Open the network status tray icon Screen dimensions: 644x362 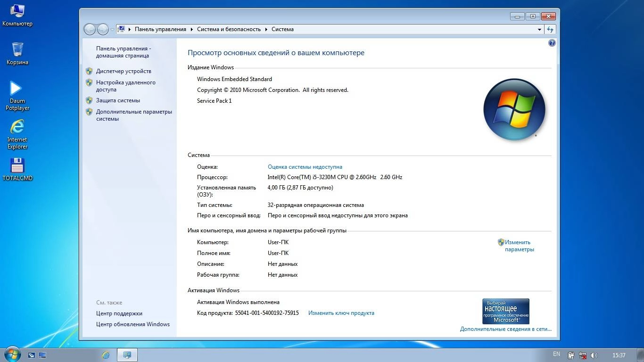(583, 355)
